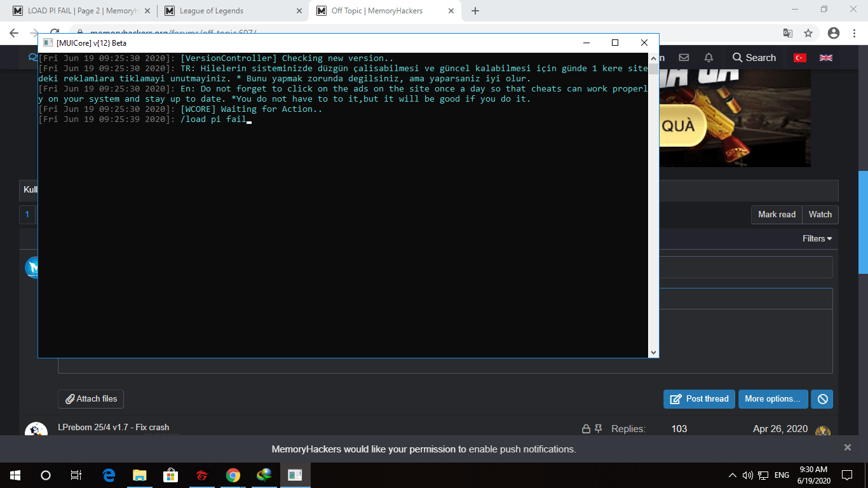Click page 1 in the forum pagination
Image resolution: width=868 pixels, height=488 pixels.
click(27, 215)
